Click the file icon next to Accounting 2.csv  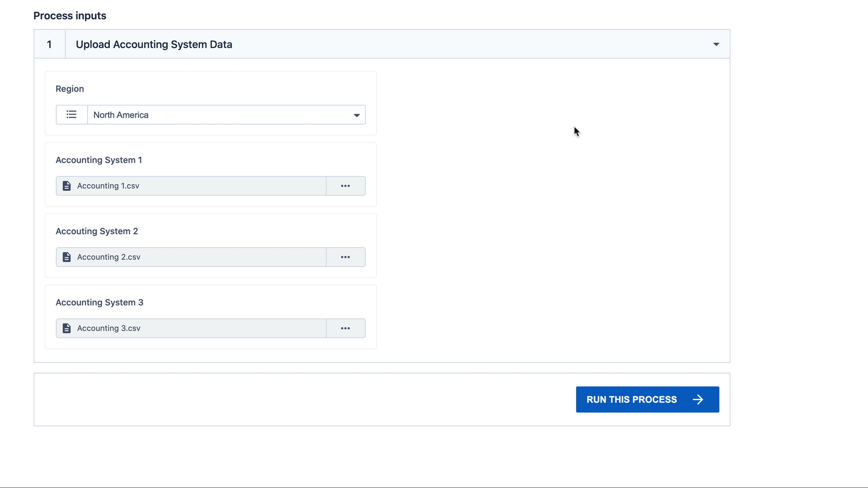[67, 257]
